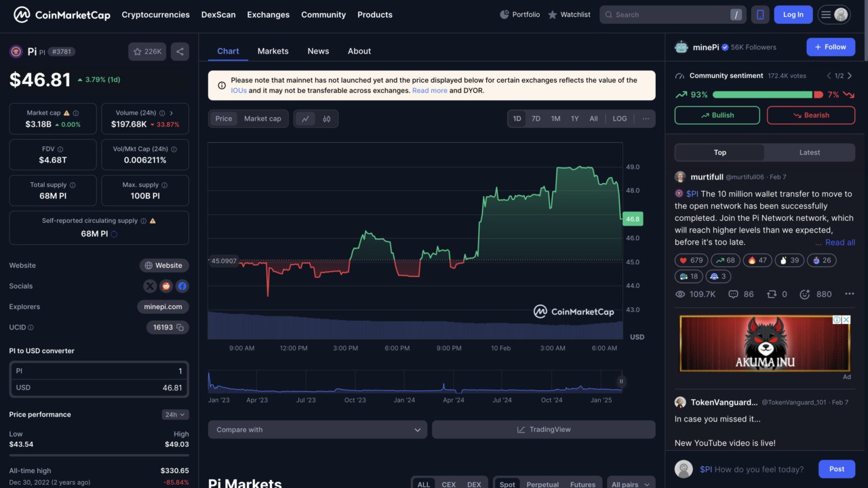Viewport: 868px width, 488px height.
Task: Switch to the News tab
Action: (318, 51)
